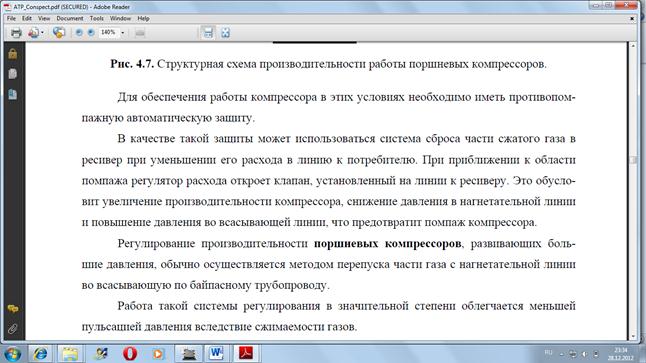Image resolution: width=646 pixels, height=363 pixels.
Task: Open the Help menu
Action: pos(143,19)
